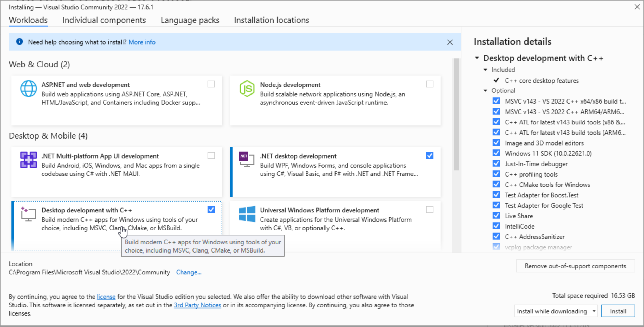Collapse the Optional components section
The image size is (644, 327).
[x=485, y=91]
